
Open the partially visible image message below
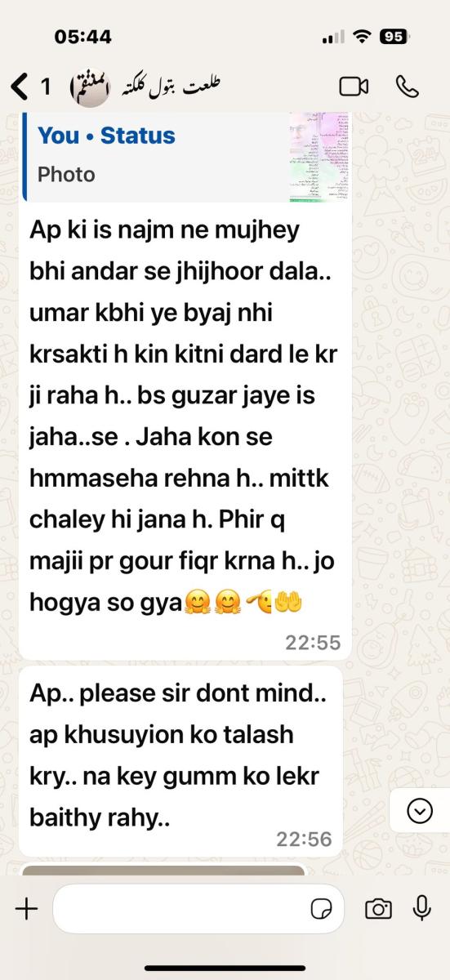click(163, 869)
